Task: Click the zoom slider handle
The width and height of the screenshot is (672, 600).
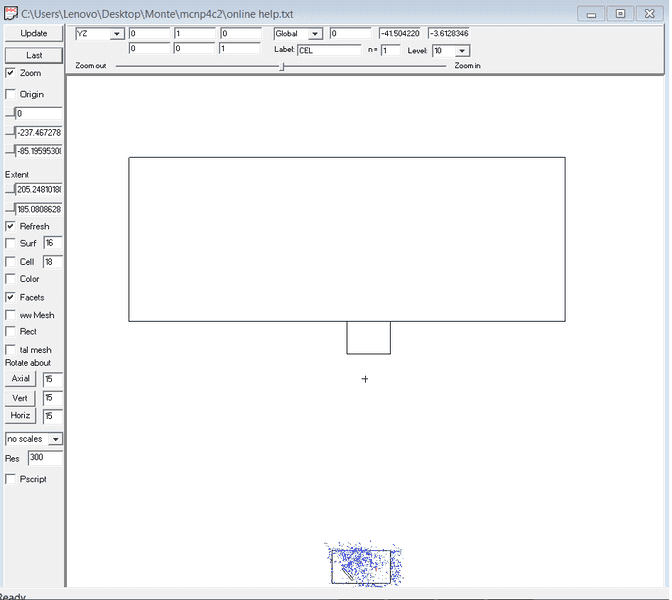Action: pyautogui.click(x=282, y=66)
